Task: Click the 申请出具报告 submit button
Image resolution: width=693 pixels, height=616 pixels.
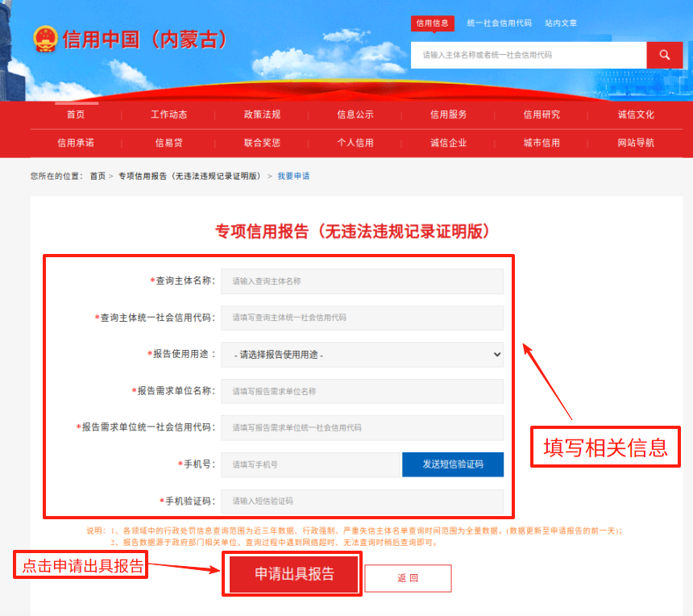Action: tap(294, 574)
